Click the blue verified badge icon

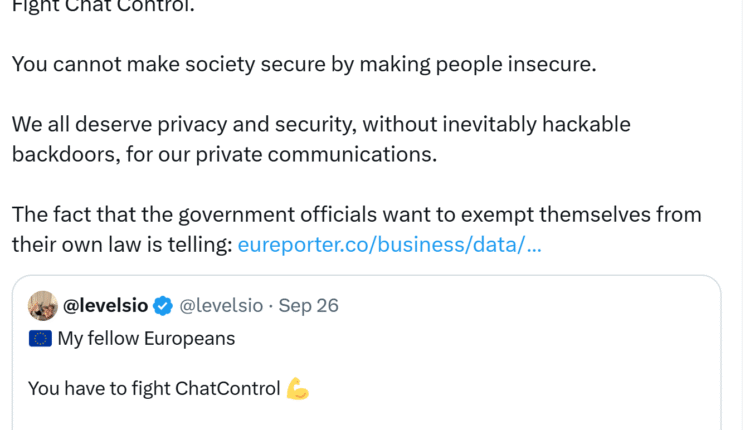163,305
